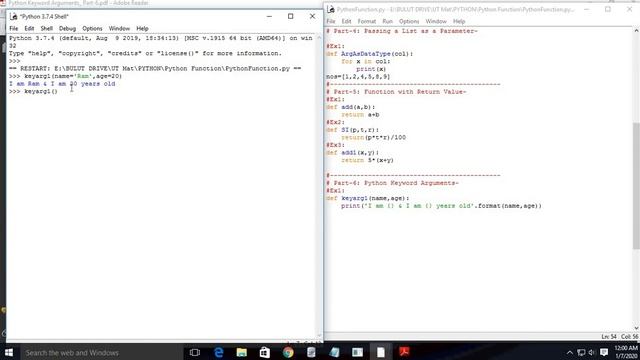Click the 'return (p*t*r)/100' line
The image size is (640, 360).
coord(373,138)
